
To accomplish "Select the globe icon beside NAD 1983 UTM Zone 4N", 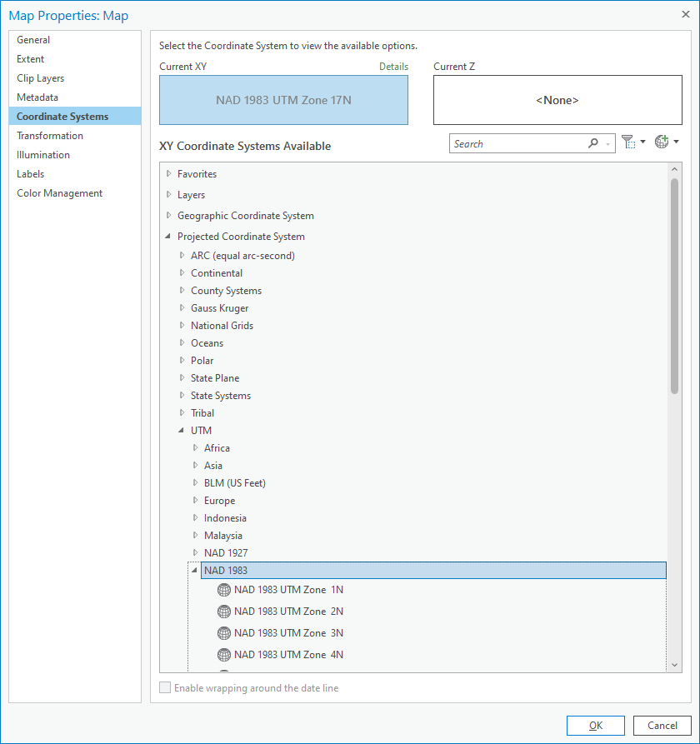I will [223, 654].
